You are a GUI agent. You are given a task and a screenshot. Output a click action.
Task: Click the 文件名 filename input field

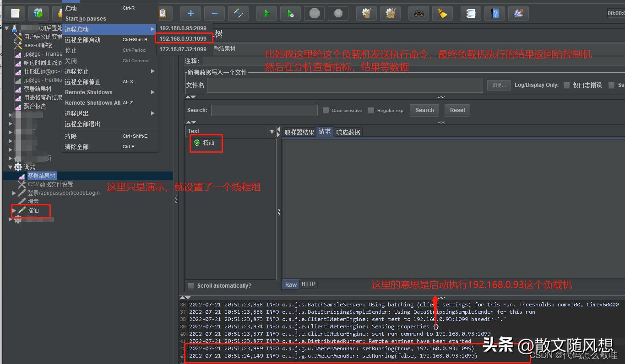click(x=343, y=85)
